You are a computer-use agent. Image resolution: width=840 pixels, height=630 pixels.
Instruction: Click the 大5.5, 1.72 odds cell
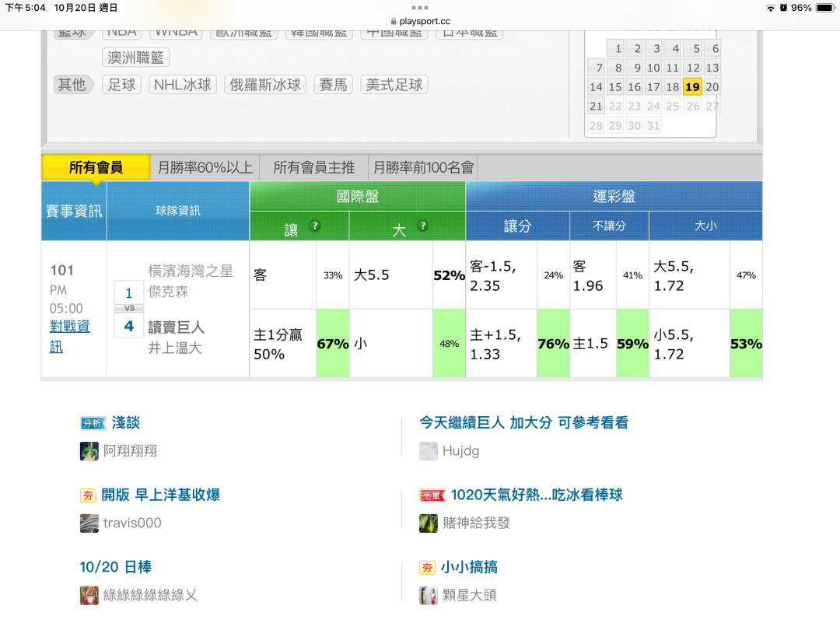689,275
